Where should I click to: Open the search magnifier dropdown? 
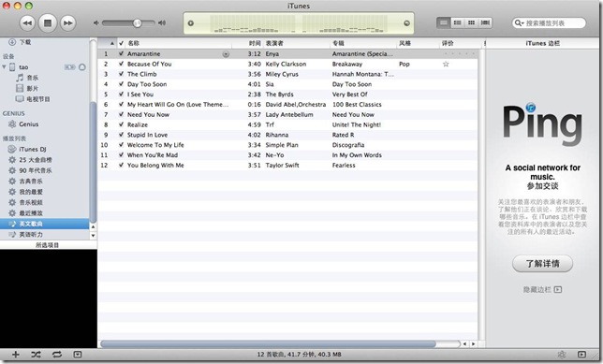point(519,23)
